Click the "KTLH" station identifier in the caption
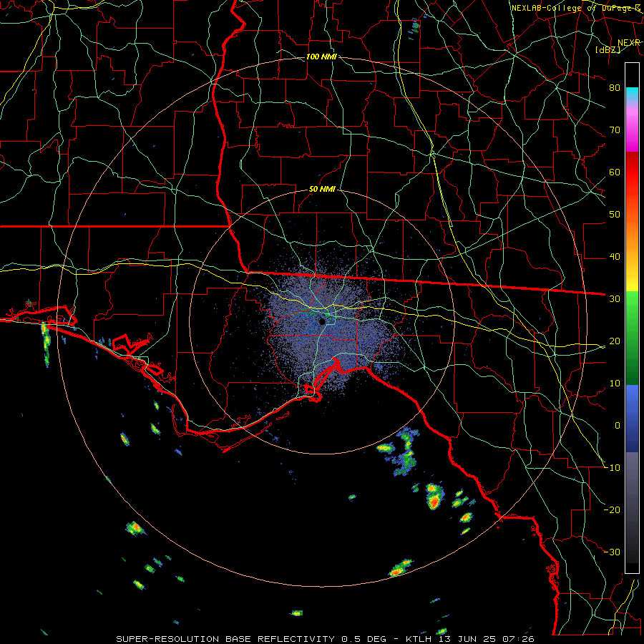Viewport: 644px width, 644px height. 419,639
